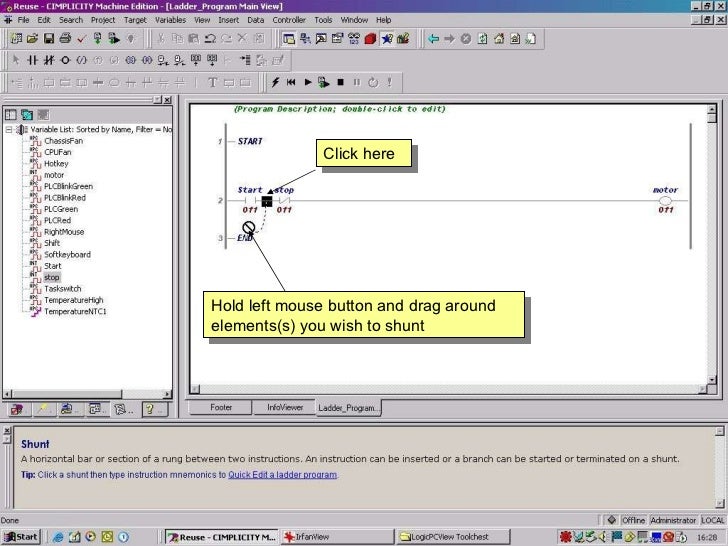This screenshot has height=546, width=728.
Task: Click the START label on rung 1
Action: click(x=250, y=141)
